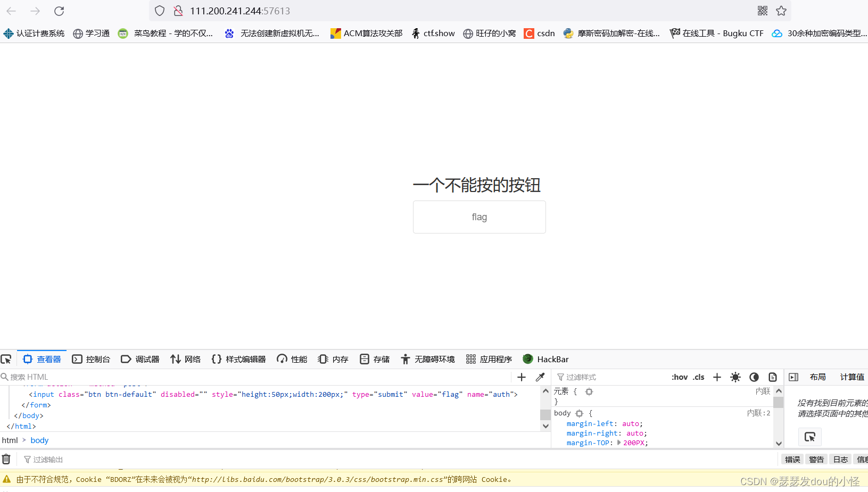Viewport: 868px width, 492px height.
Task: Open the 旺仔的小窝 bookmark
Action: [490, 33]
